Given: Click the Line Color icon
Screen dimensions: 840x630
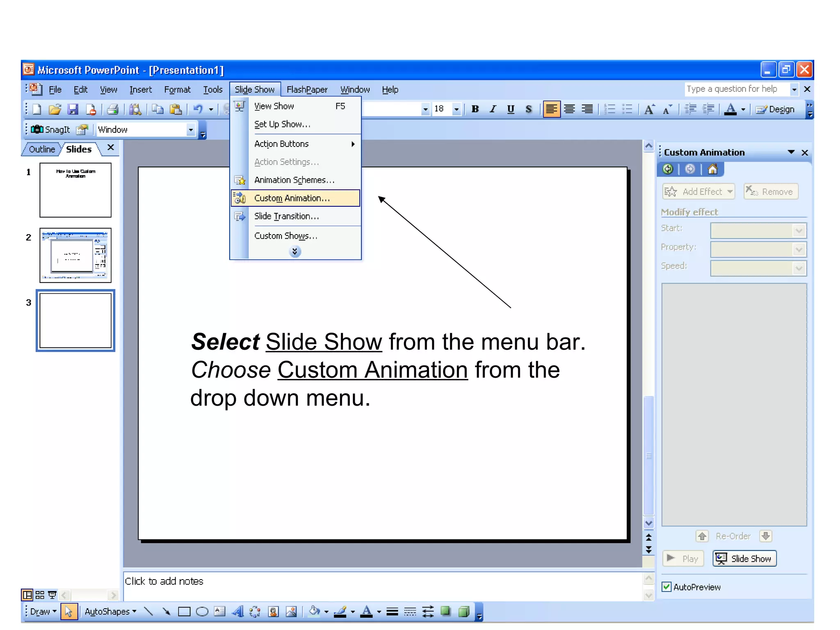Looking at the screenshot, I should tap(340, 612).
